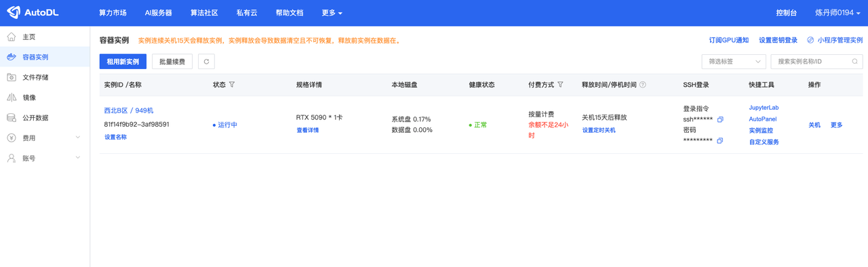Open the user account 炼丹师0194 menu
Screen dimensions: 868x267
[x=838, y=13]
